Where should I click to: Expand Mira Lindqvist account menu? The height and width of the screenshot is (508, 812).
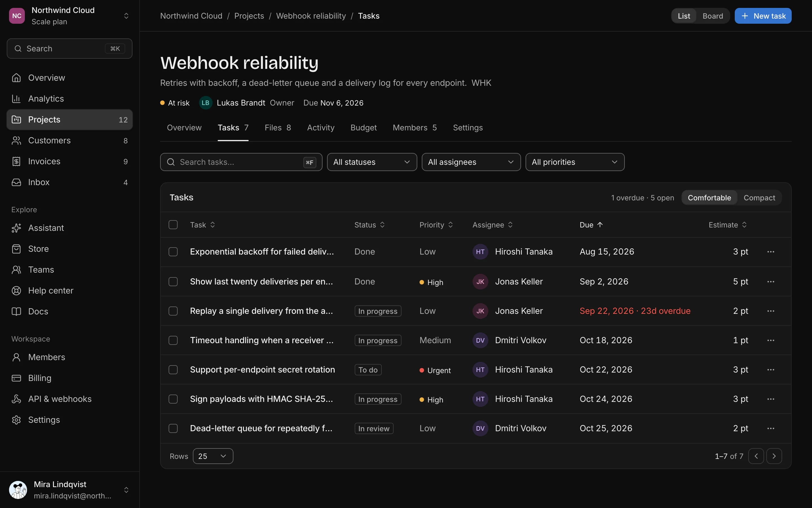69,490
